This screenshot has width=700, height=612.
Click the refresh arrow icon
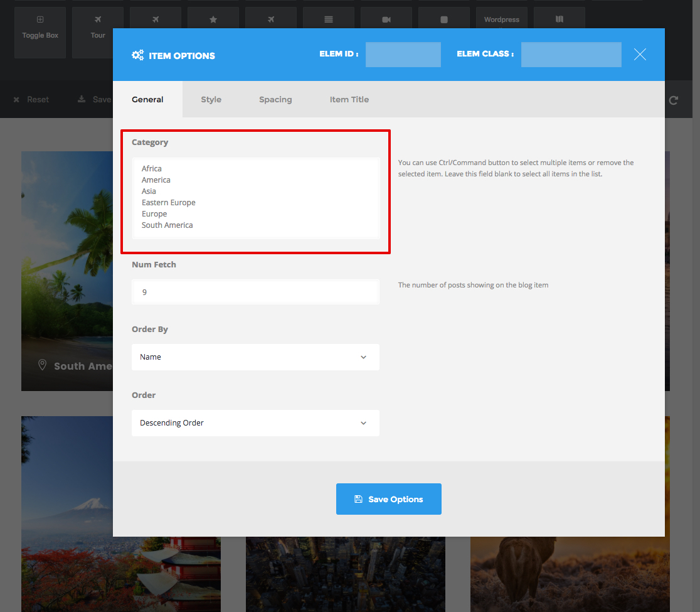674,100
